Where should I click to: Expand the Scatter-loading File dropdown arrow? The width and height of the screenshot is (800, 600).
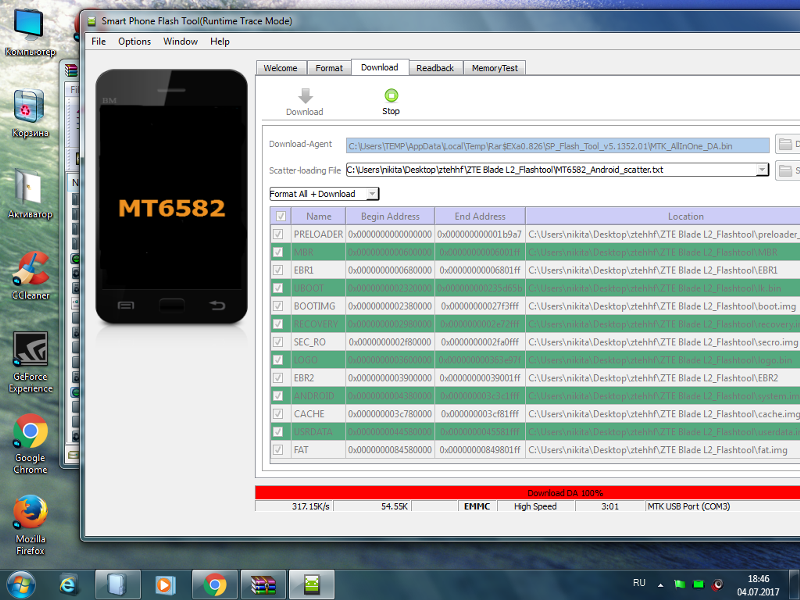pos(762,169)
